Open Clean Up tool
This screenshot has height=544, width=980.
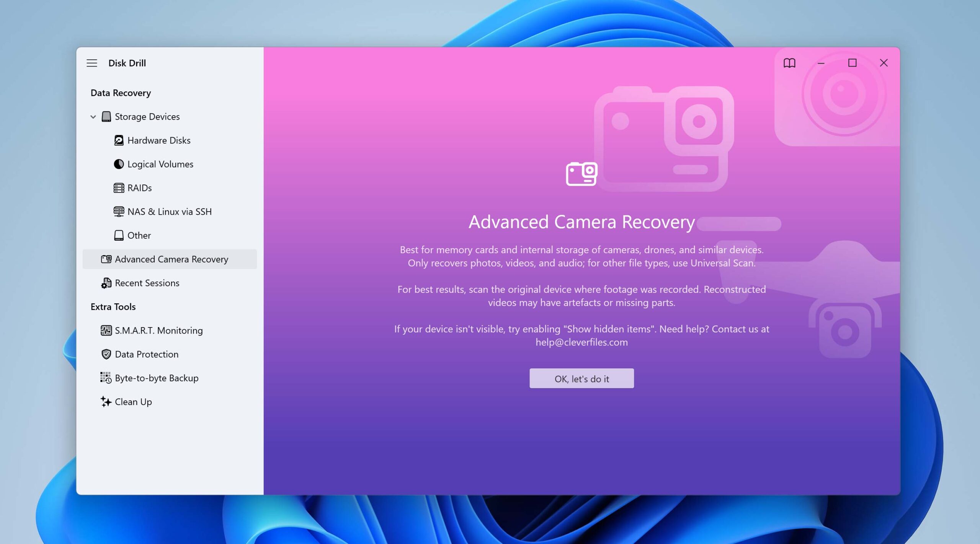170,402
